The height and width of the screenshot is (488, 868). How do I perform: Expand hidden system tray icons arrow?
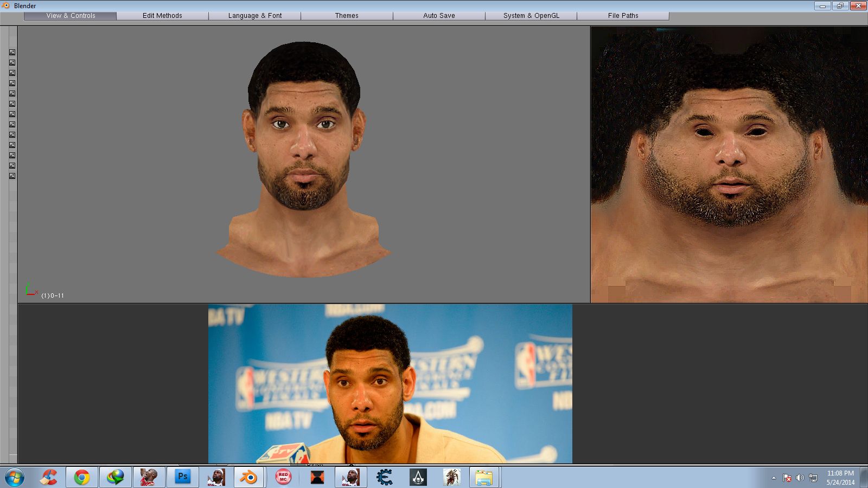(x=774, y=478)
